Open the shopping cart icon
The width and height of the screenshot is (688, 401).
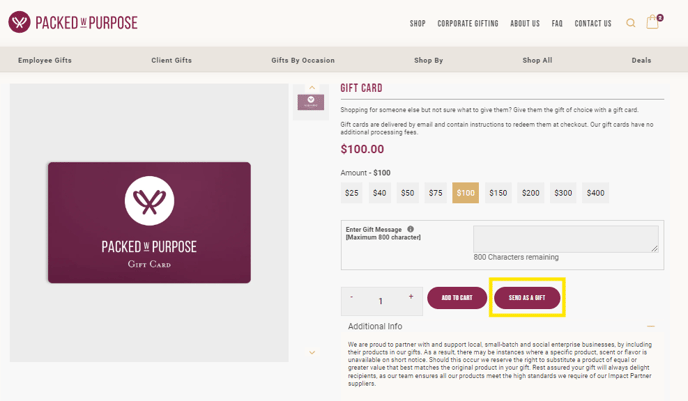(653, 22)
